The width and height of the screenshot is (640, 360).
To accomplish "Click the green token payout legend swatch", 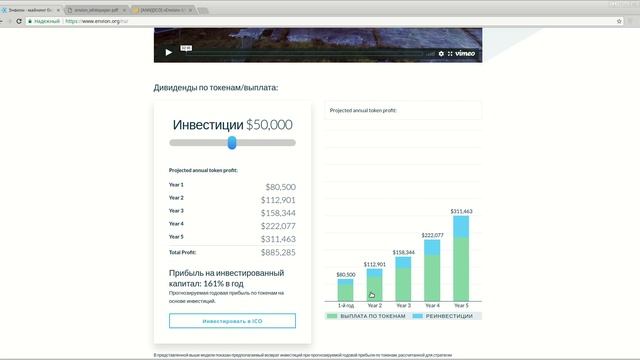I will pyautogui.click(x=332, y=316).
